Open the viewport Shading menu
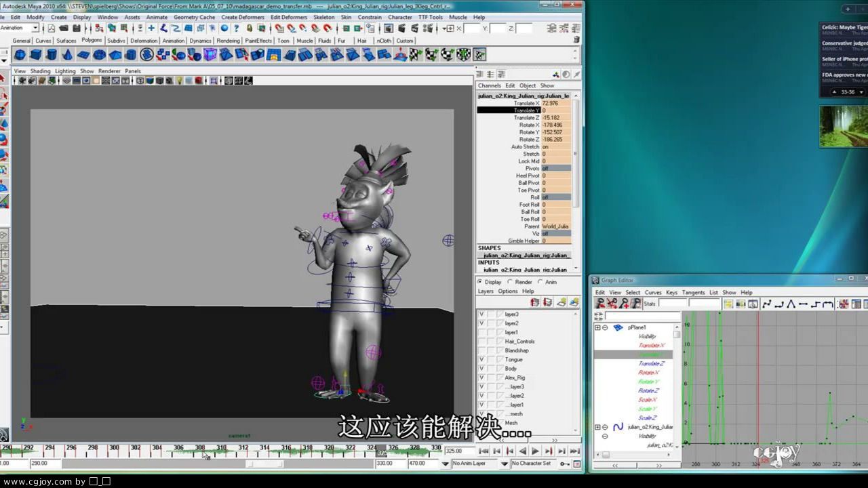868x488 pixels. [x=40, y=71]
